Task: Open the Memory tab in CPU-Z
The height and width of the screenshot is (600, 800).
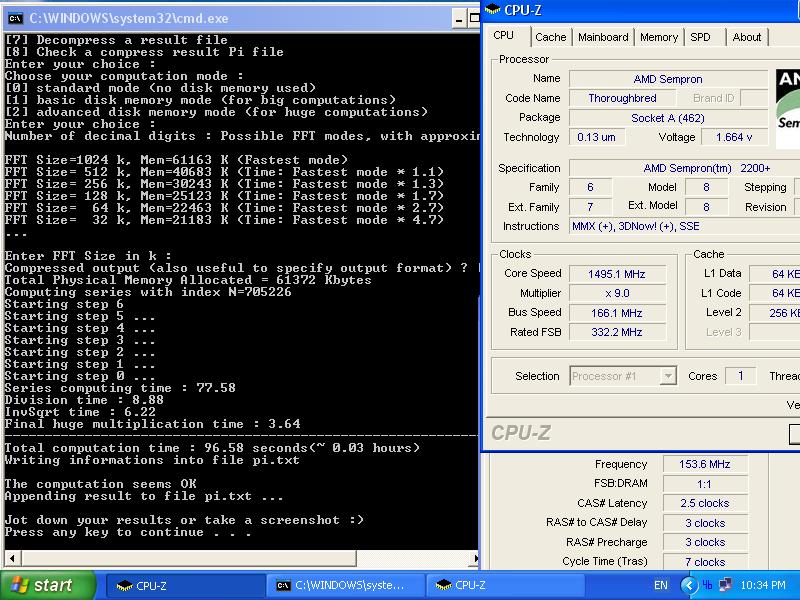Action: coord(659,37)
